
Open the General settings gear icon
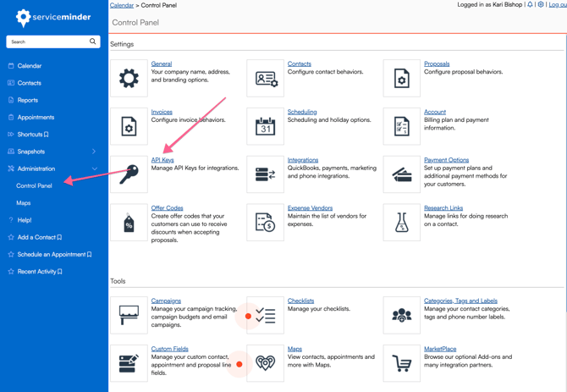point(129,78)
